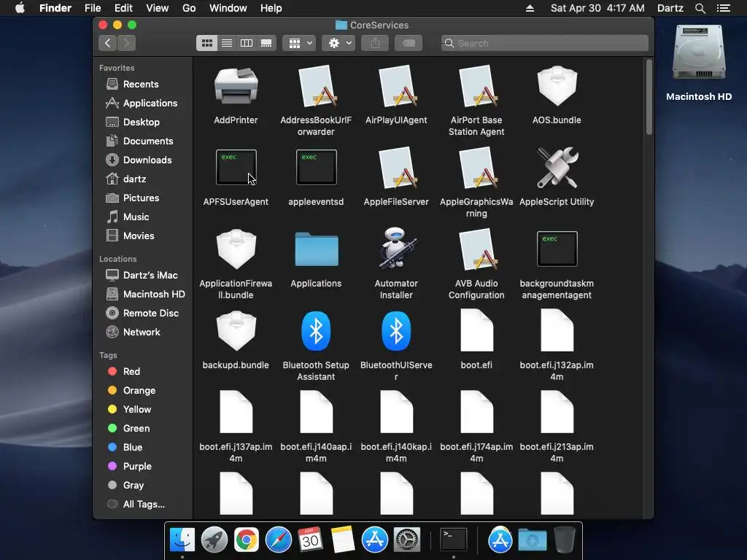
Task: Show All Tags in the sidebar
Action: point(142,505)
